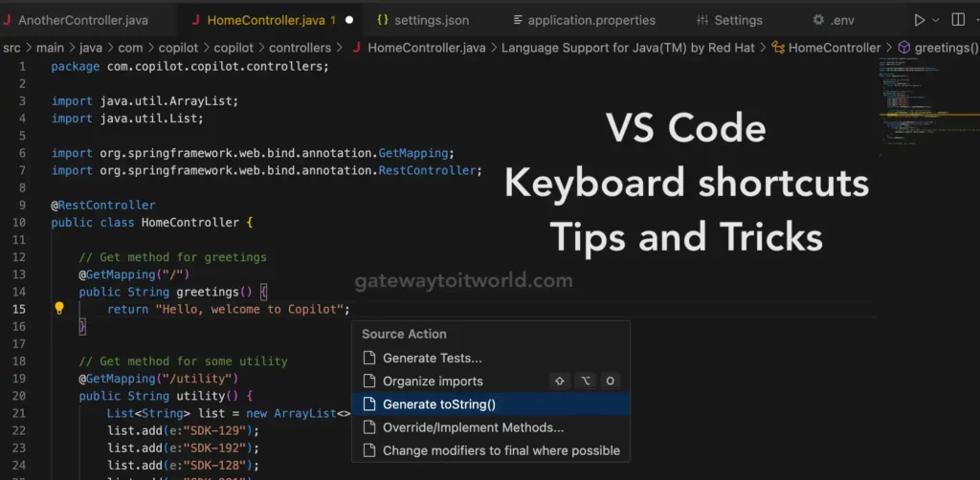Click the lightbulb code action icon
The image size is (980, 480).
pos(58,309)
